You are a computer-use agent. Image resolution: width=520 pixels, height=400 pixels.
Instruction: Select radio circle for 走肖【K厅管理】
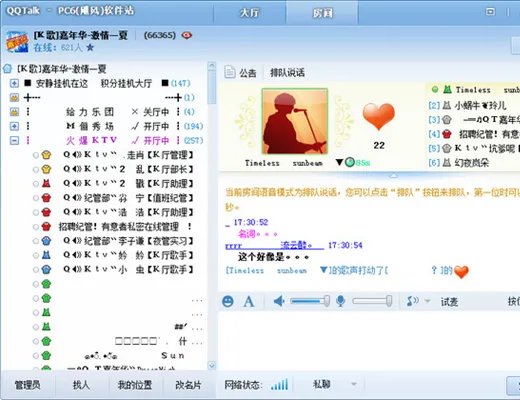click(x=36, y=155)
